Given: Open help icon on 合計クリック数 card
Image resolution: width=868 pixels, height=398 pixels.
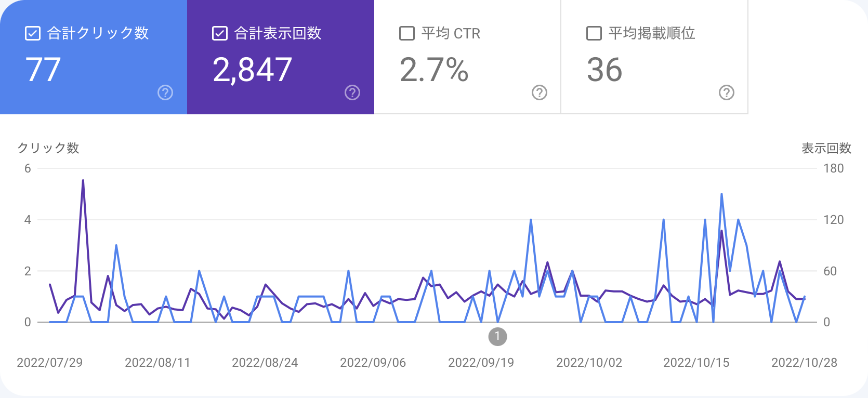Looking at the screenshot, I should (x=165, y=92).
